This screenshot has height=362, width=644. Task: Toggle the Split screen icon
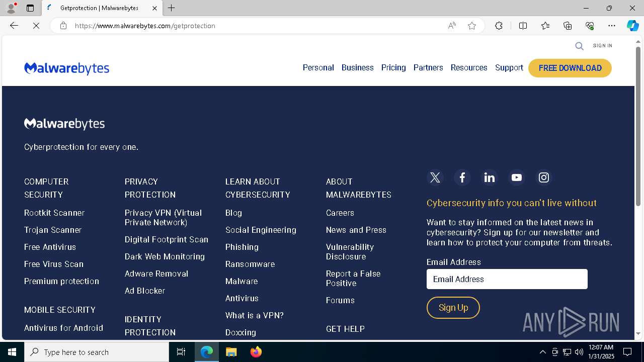(x=523, y=26)
